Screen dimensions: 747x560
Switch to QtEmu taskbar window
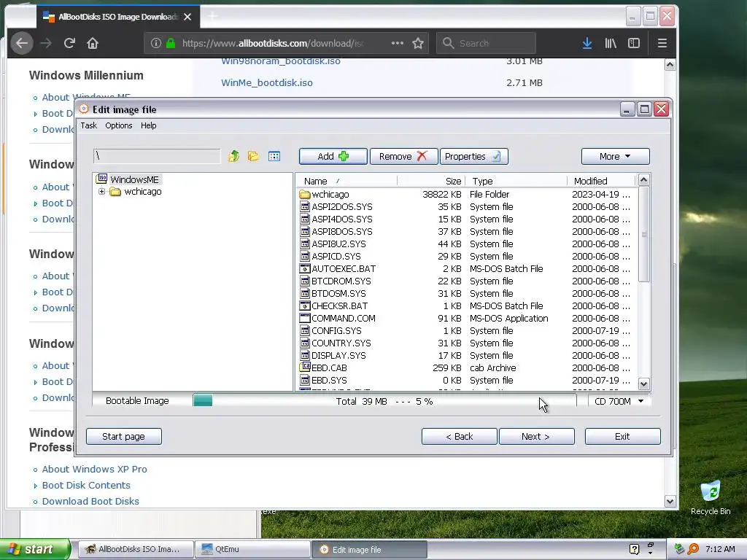[252, 549]
